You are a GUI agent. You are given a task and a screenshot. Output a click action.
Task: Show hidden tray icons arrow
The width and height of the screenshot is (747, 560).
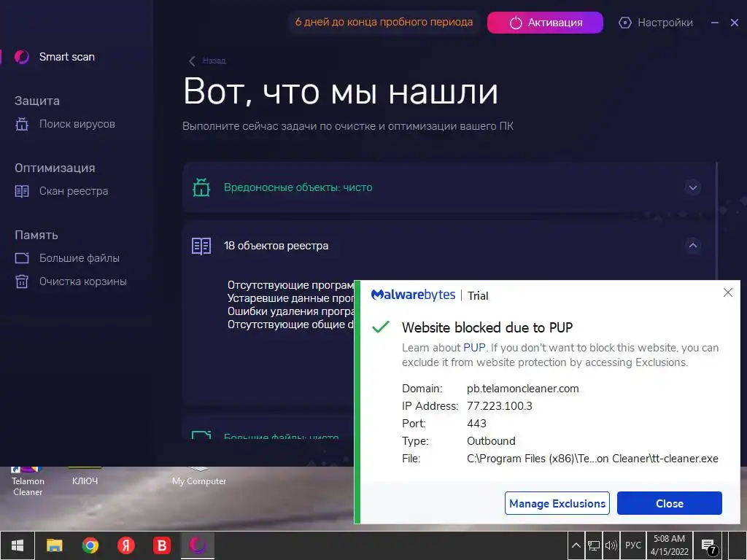coord(576,545)
